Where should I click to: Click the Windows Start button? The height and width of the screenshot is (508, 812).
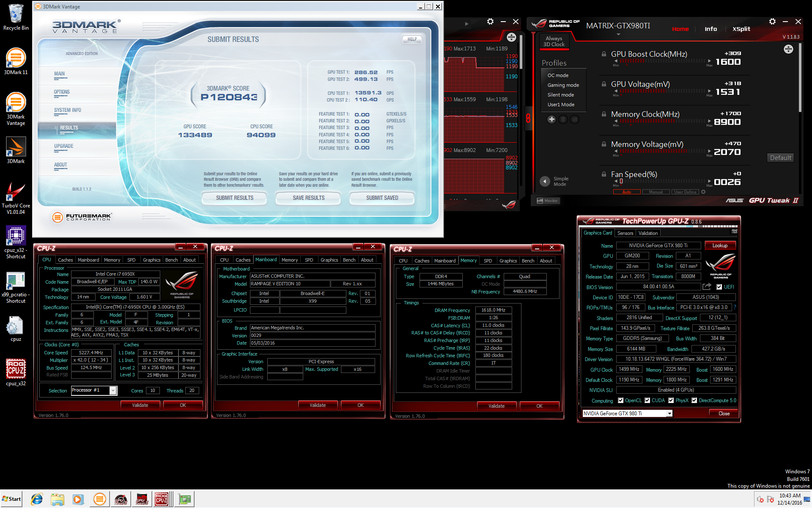11,499
